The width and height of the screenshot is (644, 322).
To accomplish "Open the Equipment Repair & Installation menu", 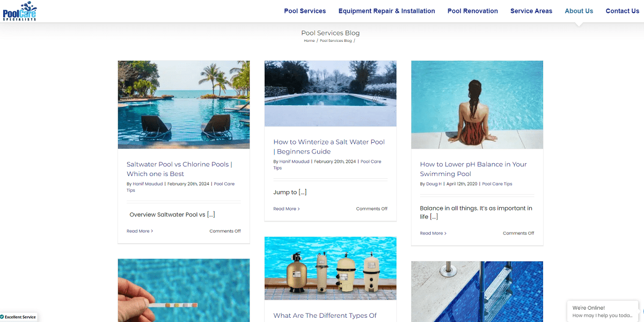I will pos(386,11).
